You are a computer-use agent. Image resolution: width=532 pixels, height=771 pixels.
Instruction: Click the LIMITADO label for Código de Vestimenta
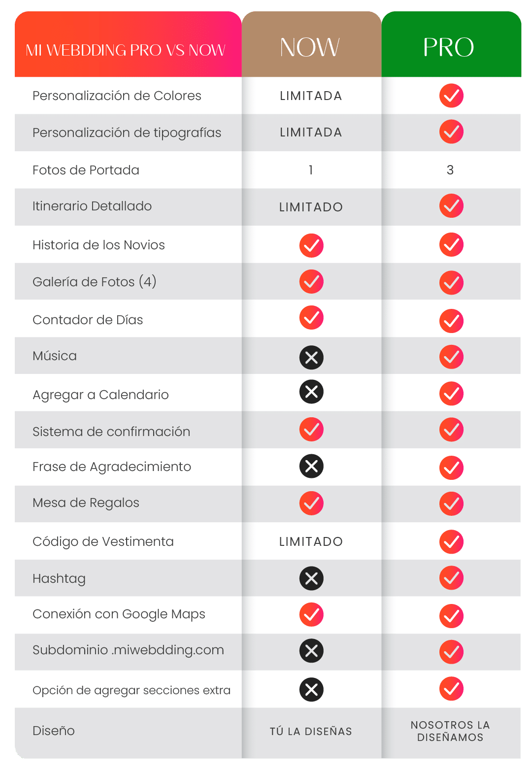311,541
